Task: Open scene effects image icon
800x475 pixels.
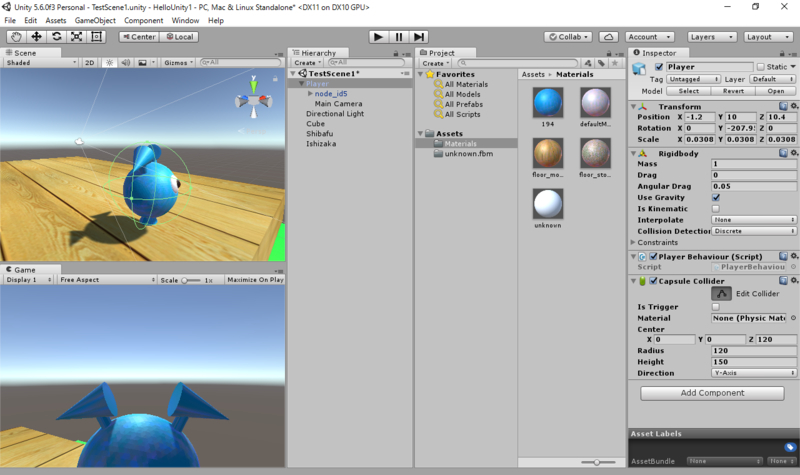Action: [x=142, y=63]
